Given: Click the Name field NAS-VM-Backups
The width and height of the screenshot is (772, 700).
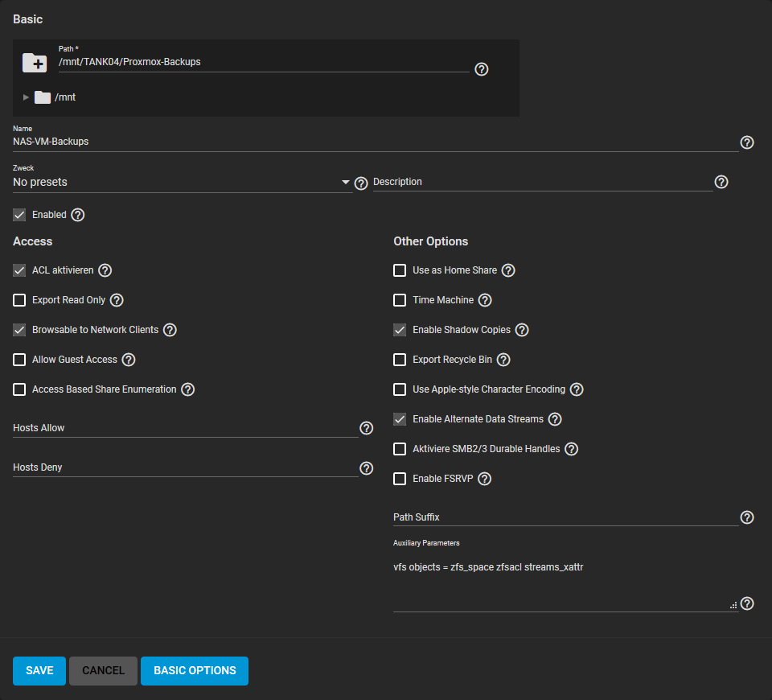Looking at the screenshot, I should 376,142.
